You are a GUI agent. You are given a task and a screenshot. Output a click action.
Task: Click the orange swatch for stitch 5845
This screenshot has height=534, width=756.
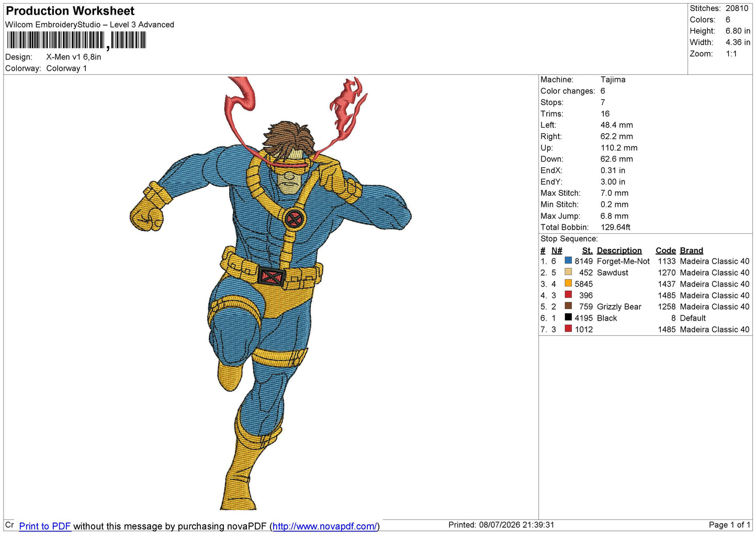568,283
